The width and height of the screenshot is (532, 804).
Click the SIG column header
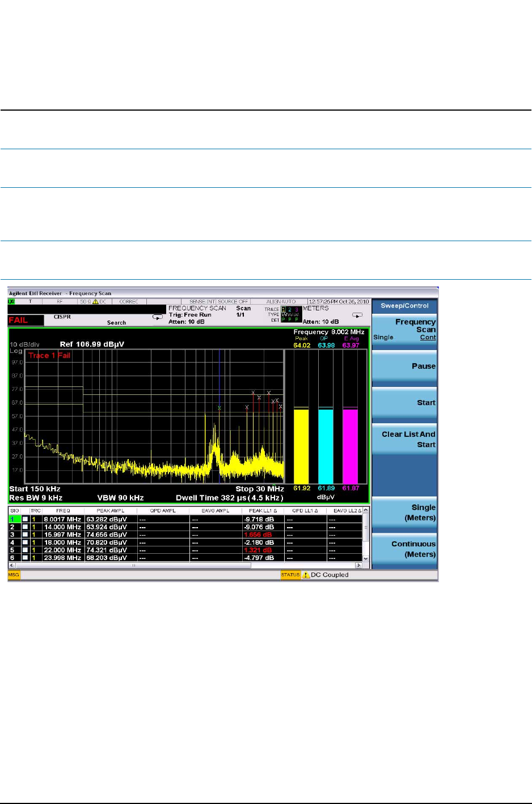point(15,511)
